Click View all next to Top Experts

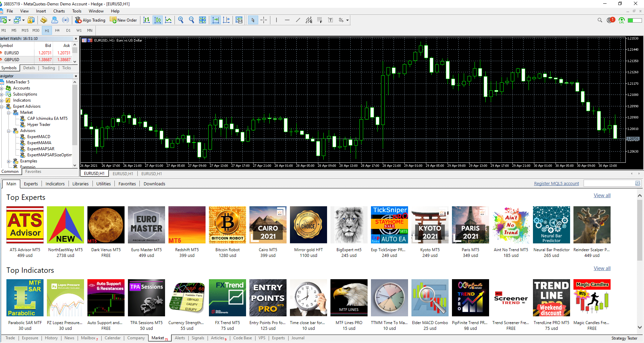(602, 195)
